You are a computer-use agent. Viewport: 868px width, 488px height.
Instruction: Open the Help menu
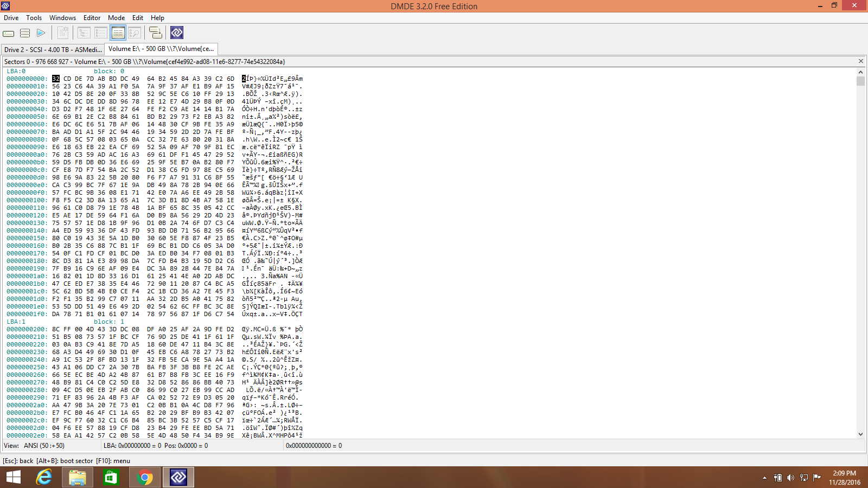point(157,18)
